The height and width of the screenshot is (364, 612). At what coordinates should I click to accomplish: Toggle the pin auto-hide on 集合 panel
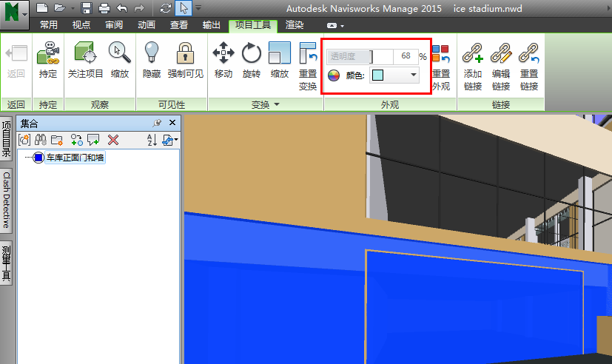click(157, 123)
